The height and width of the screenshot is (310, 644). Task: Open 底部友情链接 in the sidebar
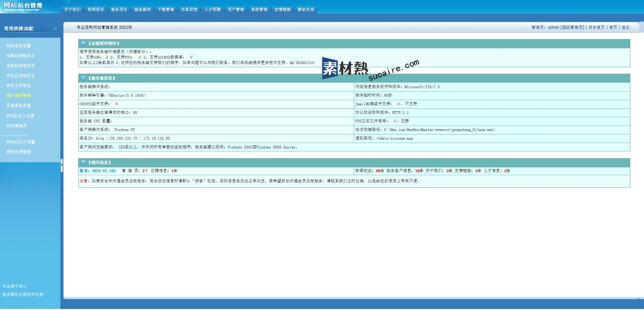click(x=19, y=152)
